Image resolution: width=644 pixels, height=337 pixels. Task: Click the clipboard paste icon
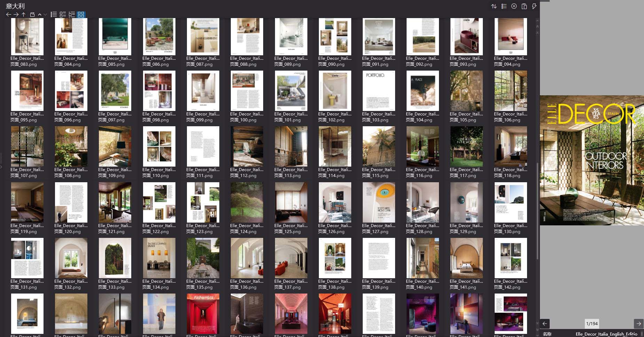(x=524, y=6)
